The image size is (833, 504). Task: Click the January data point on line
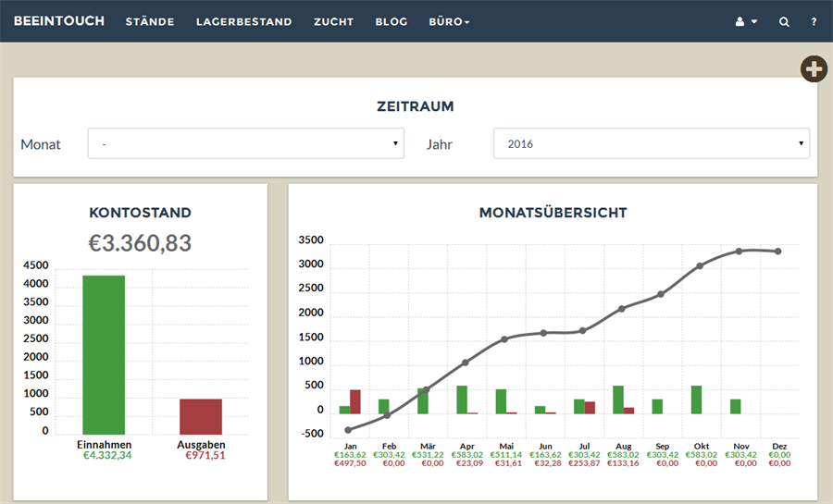pyautogui.click(x=348, y=430)
